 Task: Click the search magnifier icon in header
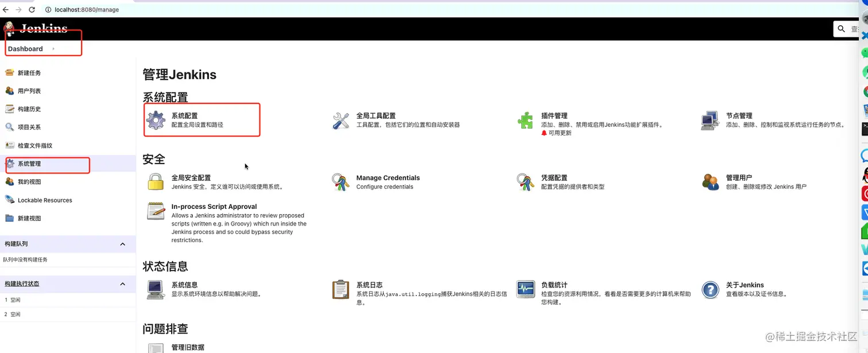tap(842, 29)
